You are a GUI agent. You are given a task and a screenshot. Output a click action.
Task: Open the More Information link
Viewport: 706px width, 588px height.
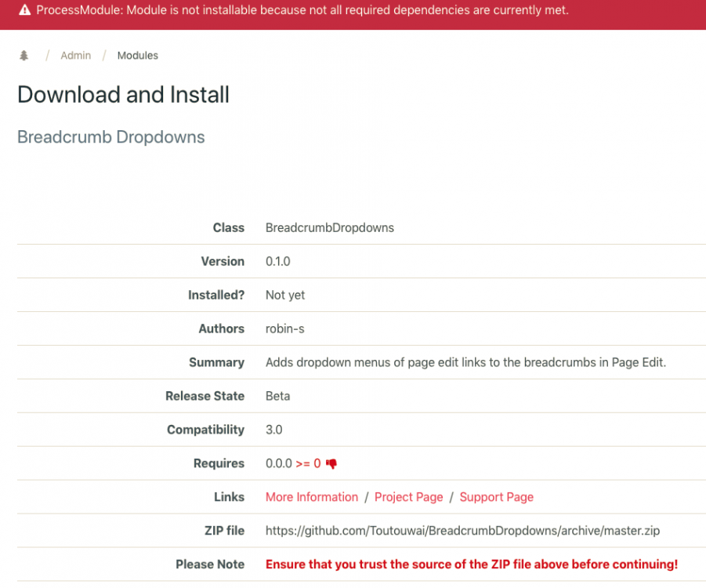click(311, 497)
